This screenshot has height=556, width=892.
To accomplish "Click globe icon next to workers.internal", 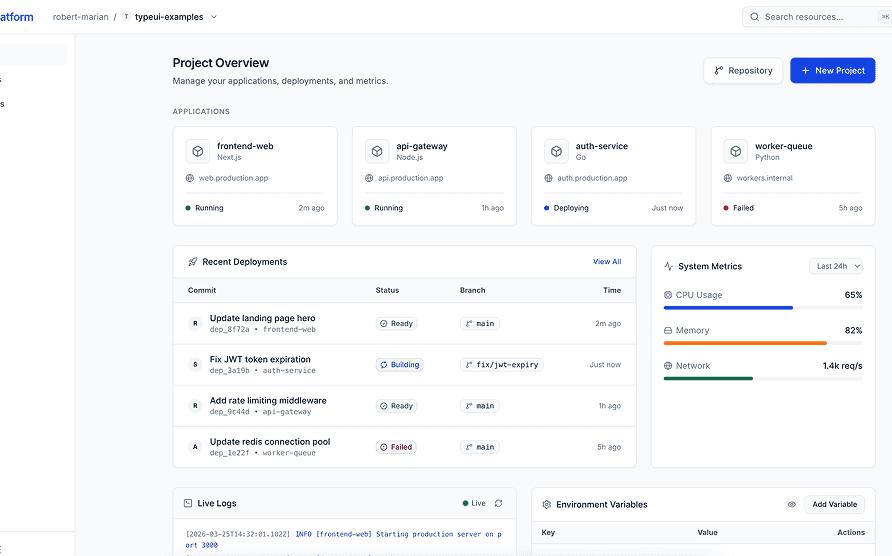I will point(728,178).
